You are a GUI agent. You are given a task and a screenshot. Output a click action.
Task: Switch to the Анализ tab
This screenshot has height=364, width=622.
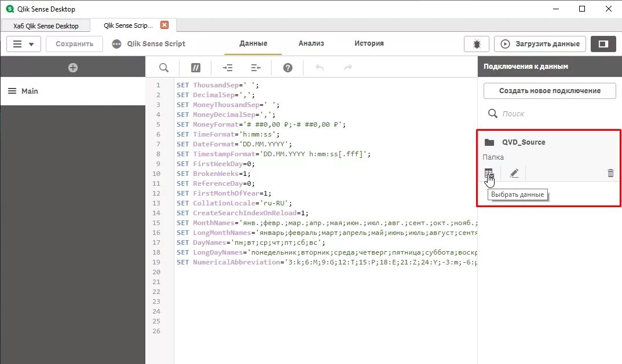311,43
